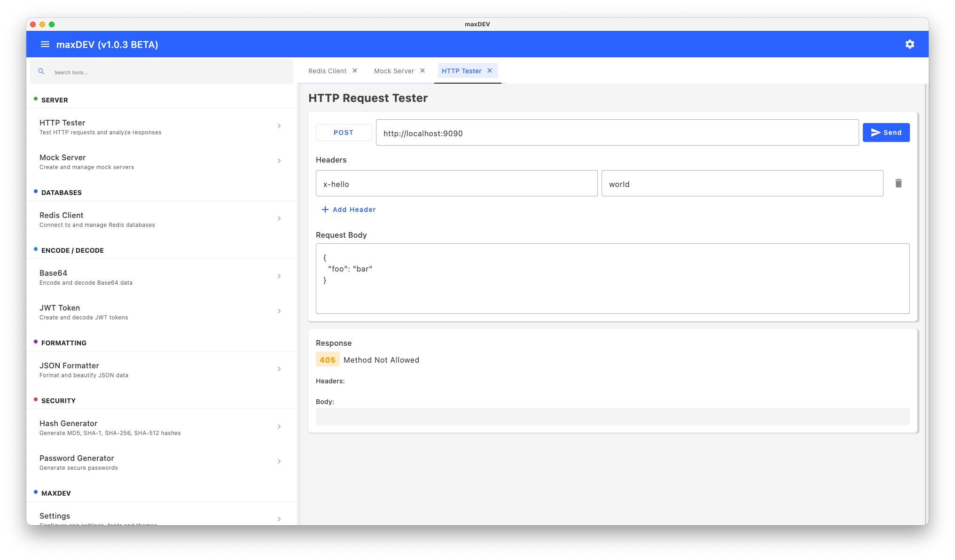Open settings via the gear icon
Image resolution: width=955 pixels, height=560 pixels.
(910, 44)
